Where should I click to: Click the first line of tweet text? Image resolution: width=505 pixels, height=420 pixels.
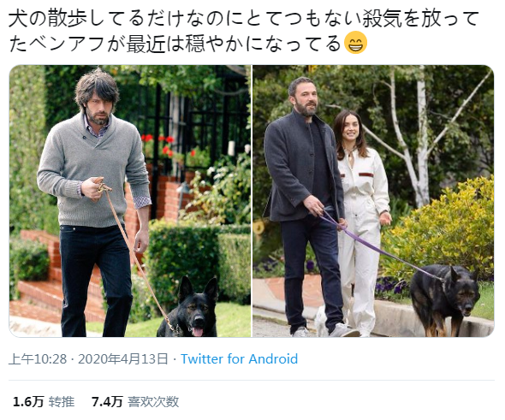click(243, 19)
